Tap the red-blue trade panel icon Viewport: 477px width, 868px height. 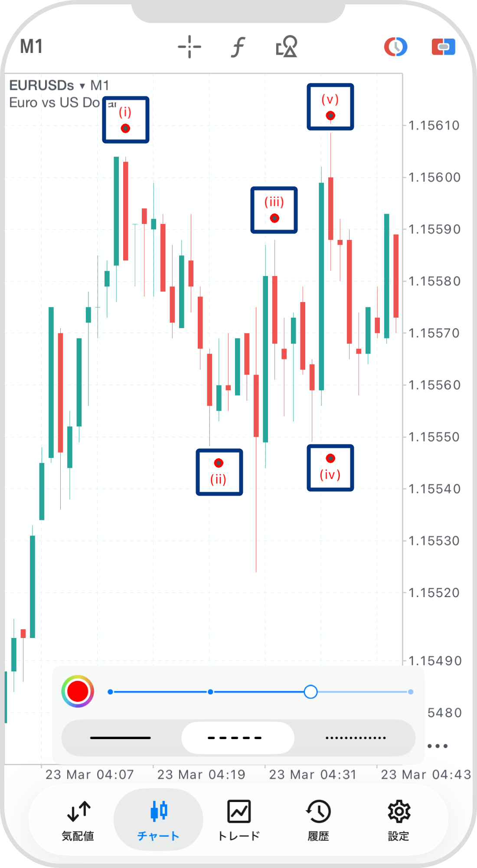[x=443, y=47]
